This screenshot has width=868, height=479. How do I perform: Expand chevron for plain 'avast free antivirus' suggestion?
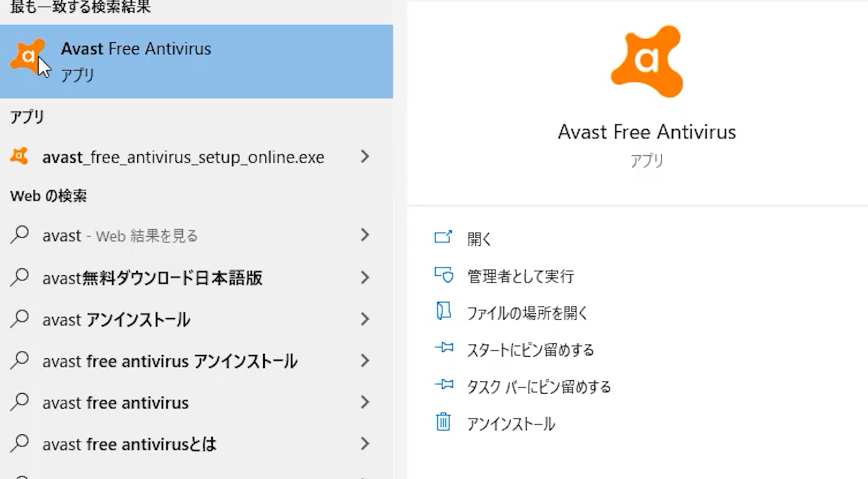click(365, 402)
